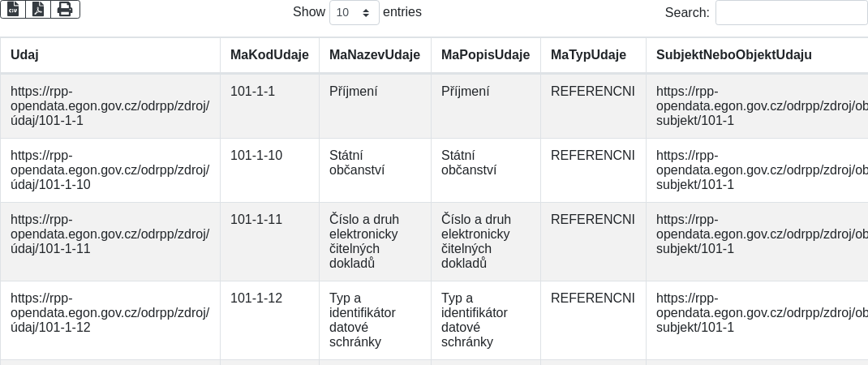Focus the Search input field
Viewport: 868px width, 365px height.
click(792, 12)
